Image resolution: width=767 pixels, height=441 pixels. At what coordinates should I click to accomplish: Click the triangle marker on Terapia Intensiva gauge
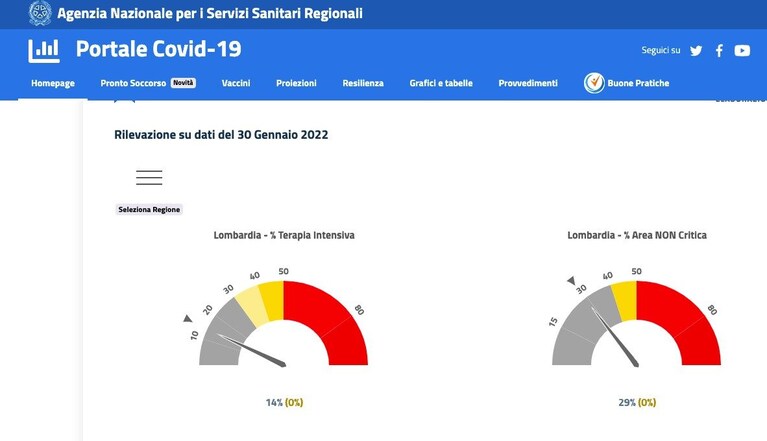(x=188, y=319)
